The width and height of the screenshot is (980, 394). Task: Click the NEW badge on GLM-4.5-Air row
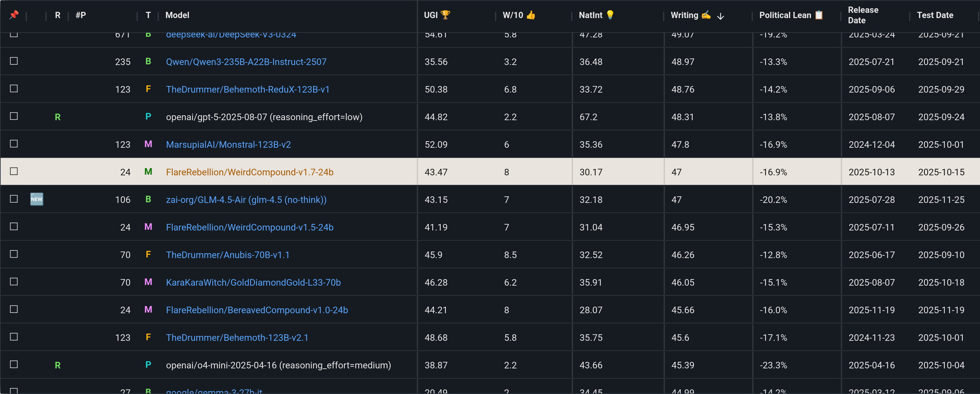[x=36, y=199]
